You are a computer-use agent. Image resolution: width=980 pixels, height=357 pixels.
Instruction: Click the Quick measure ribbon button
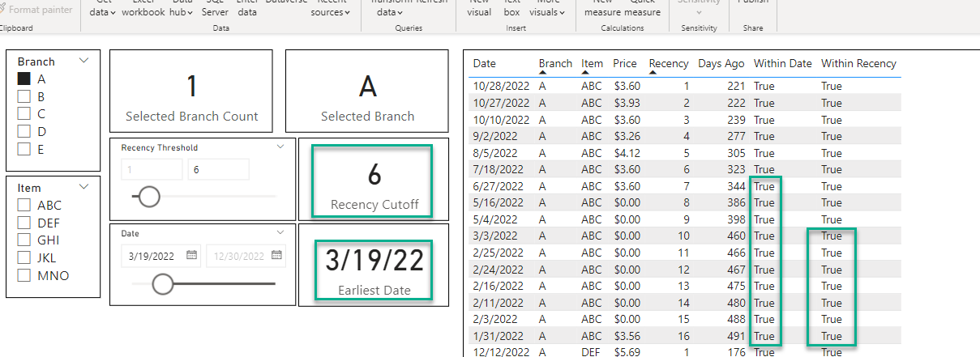pyautogui.click(x=644, y=9)
